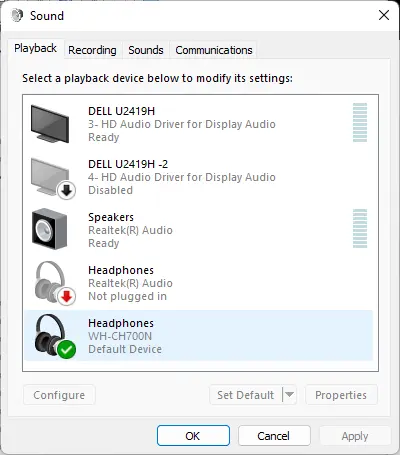Click the unplugged Realtek Headphones icon
This screenshot has height=455, width=400.
click(x=54, y=283)
